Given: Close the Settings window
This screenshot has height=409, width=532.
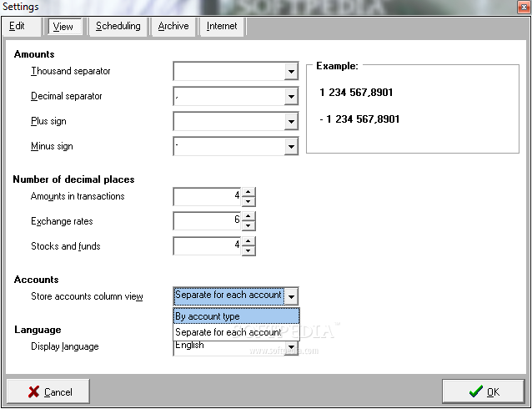Looking at the screenshot, I should tap(524, 7).
